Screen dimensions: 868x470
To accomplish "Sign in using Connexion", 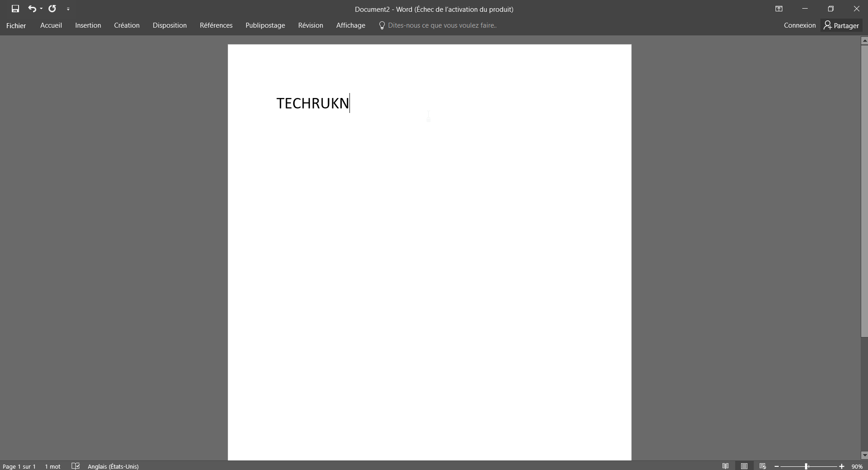I will (800, 25).
